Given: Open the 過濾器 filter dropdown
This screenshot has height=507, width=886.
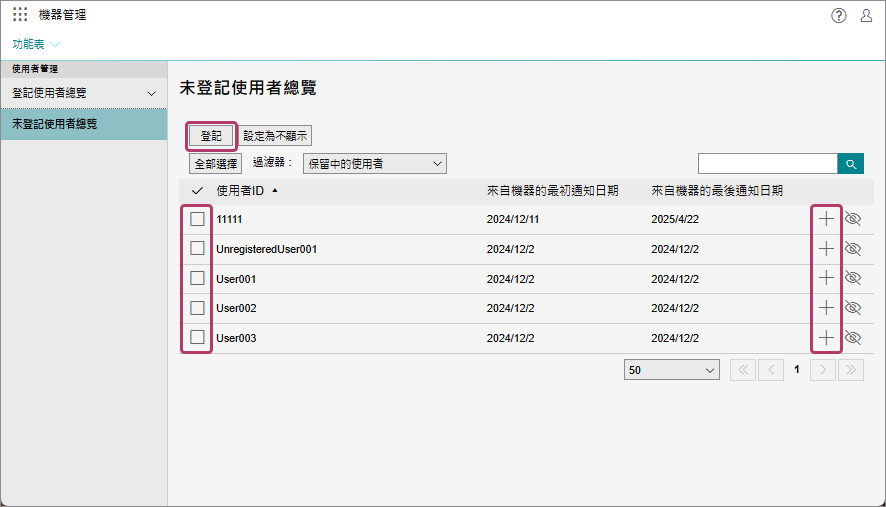Looking at the screenshot, I should [x=375, y=163].
